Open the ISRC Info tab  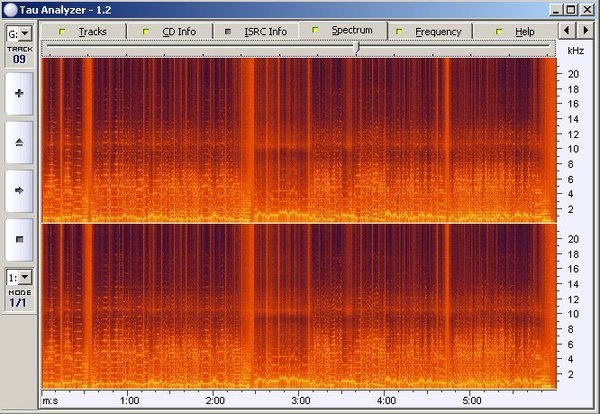pos(256,31)
